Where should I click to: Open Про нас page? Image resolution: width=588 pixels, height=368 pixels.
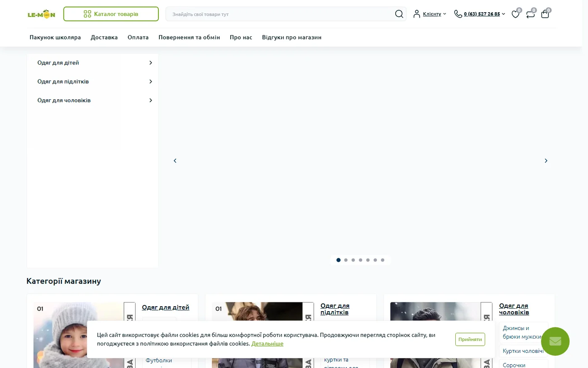click(x=241, y=37)
